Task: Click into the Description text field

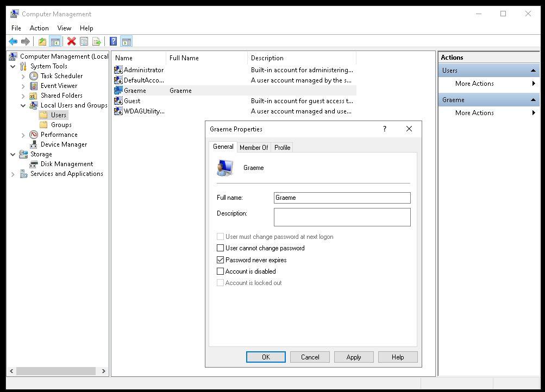Action: (342, 217)
